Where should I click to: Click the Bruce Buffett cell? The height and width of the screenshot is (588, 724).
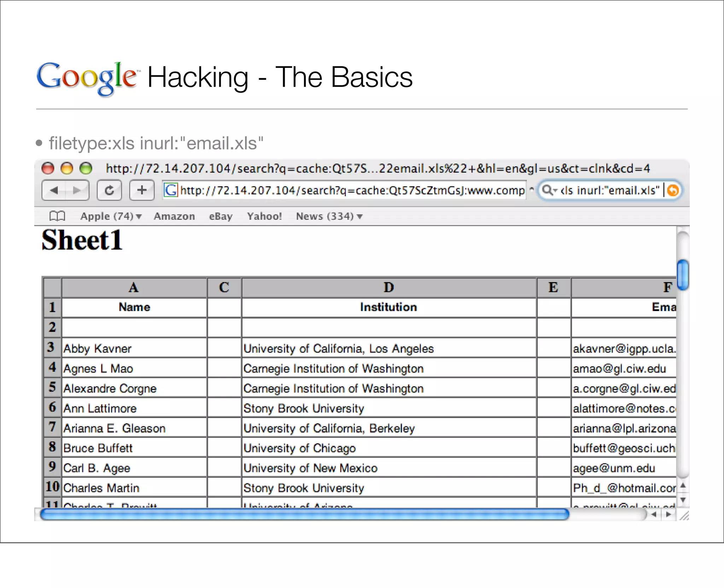pyautogui.click(x=134, y=448)
